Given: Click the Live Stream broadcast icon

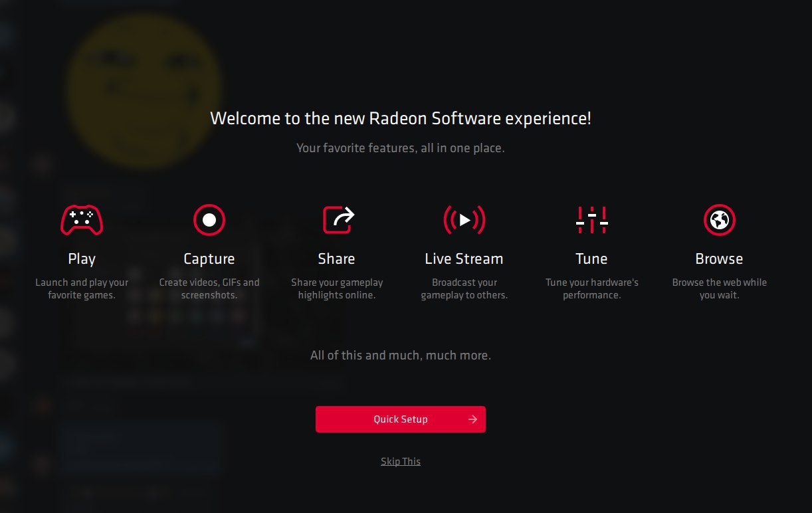Looking at the screenshot, I should click(x=464, y=220).
